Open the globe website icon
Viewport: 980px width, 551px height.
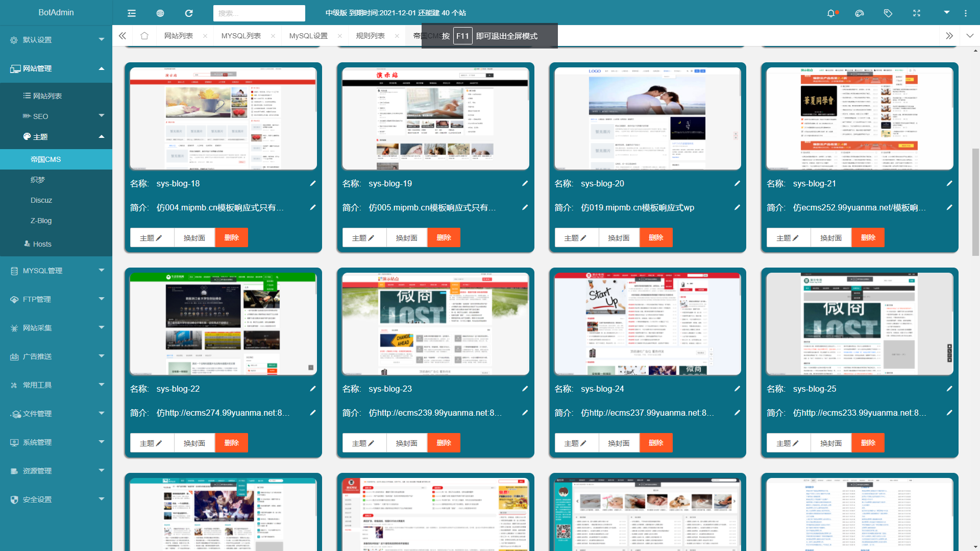tap(160, 13)
